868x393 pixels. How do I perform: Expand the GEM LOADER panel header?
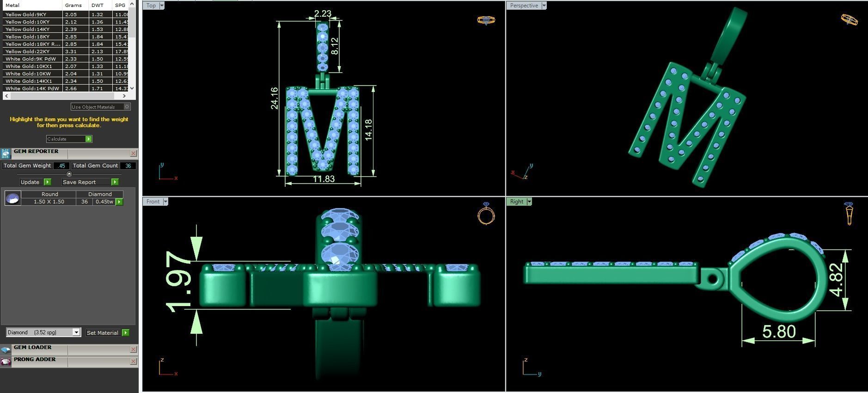click(69, 350)
